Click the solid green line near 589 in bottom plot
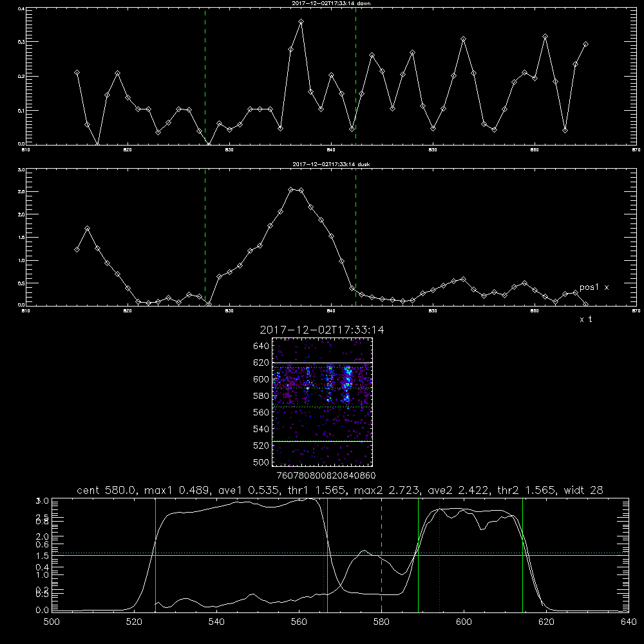 pyautogui.click(x=418, y=555)
